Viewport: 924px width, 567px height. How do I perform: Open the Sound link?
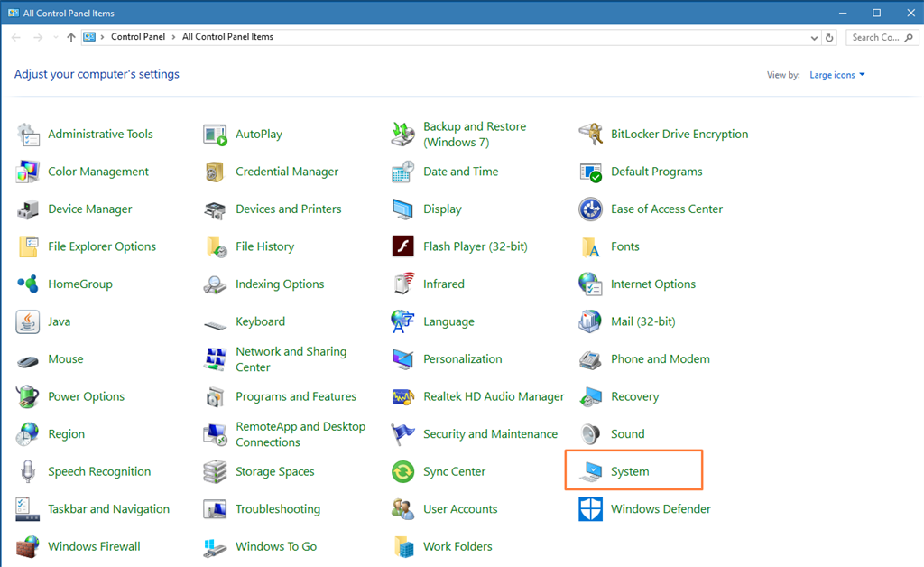628,434
